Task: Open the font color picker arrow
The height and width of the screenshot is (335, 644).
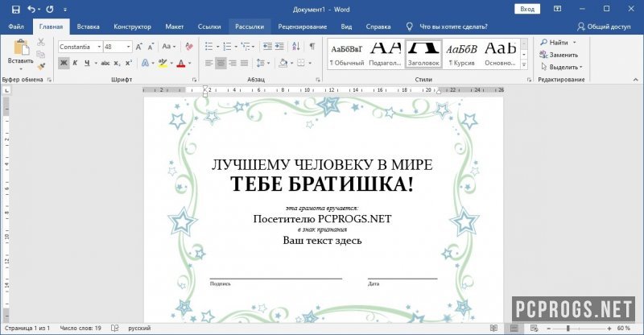Action: pos(190,63)
